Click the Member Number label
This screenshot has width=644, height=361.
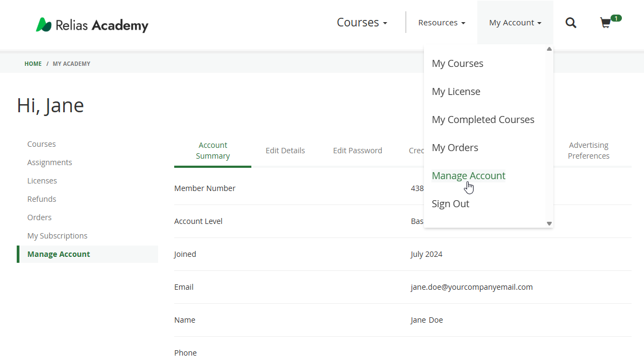204,188
